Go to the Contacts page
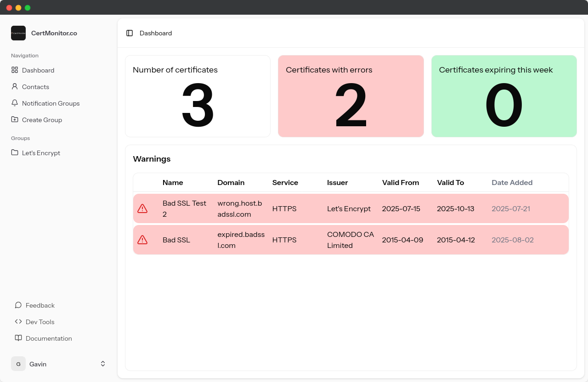The height and width of the screenshot is (382, 588). (35, 86)
